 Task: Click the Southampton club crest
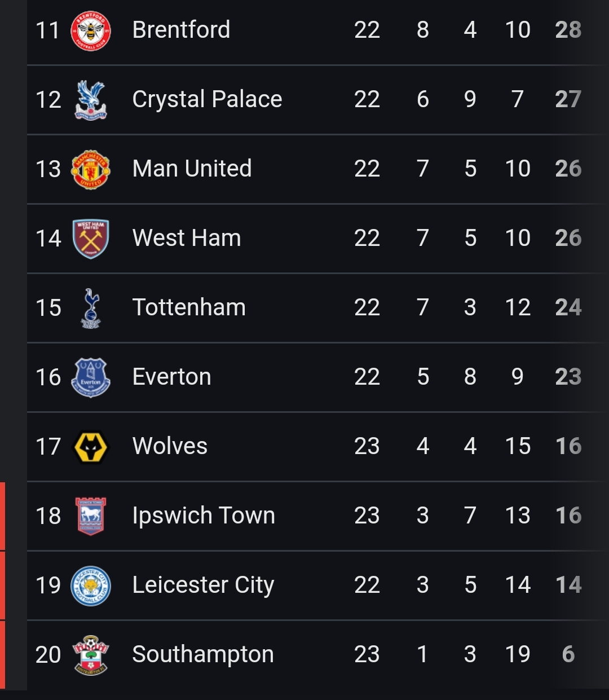coord(91,655)
